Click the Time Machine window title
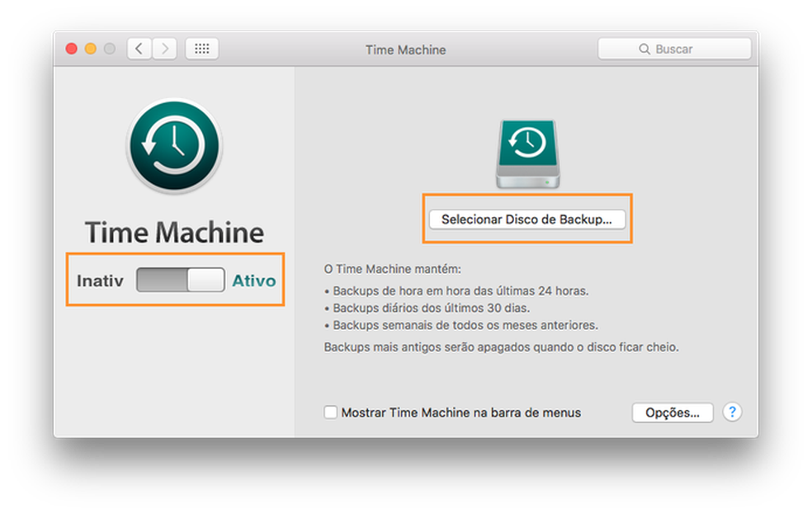Screen dimensions: 812x514 (x=405, y=50)
